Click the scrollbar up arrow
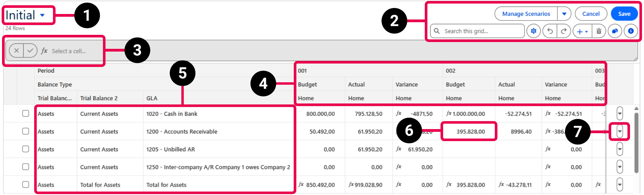The width and height of the screenshot is (644, 195). [x=636, y=109]
